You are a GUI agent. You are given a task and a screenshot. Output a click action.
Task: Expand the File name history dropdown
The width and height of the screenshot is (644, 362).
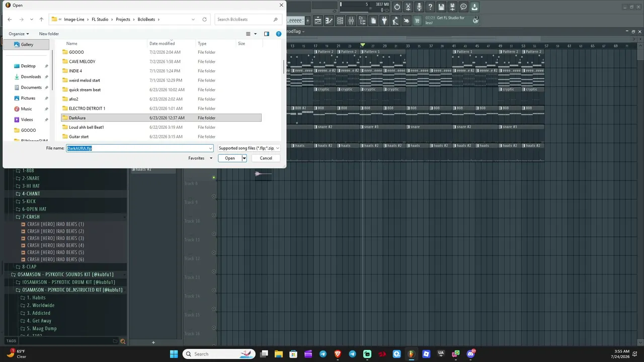pos(211,148)
